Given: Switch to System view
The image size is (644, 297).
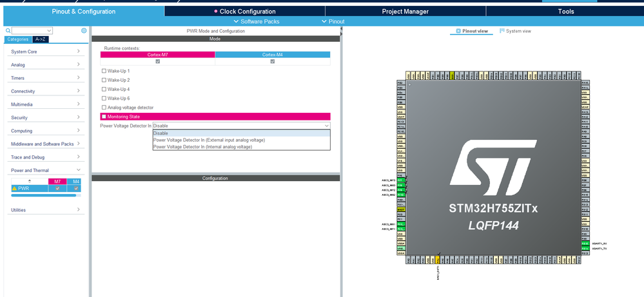Looking at the screenshot, I should (x=516, y=31).
